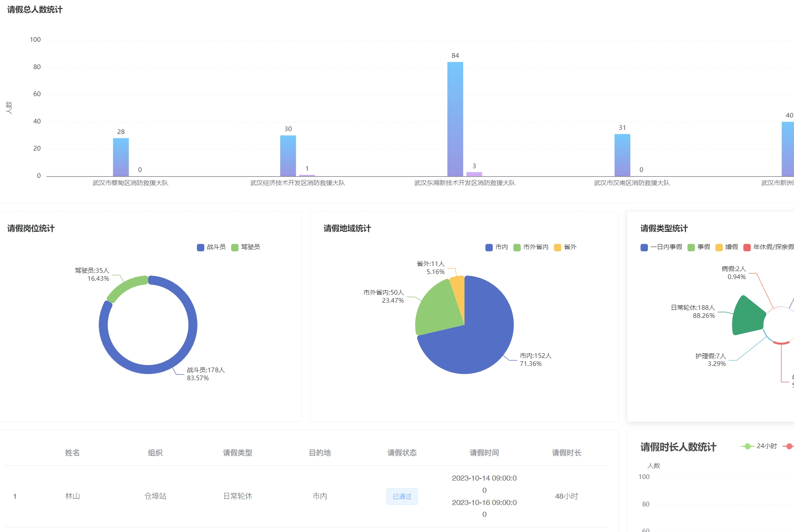This screenshot has width=794, height=532.
Task: Click the 请假类型 column header
Action: point(237,453)
